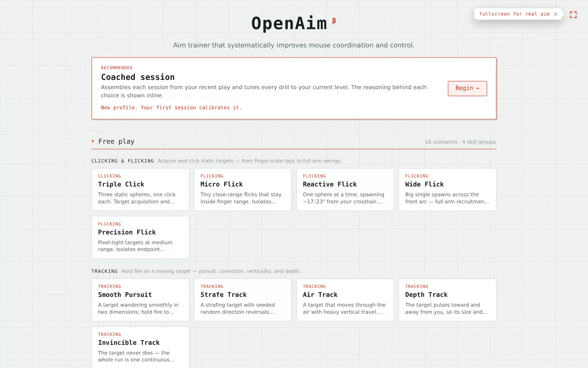Click the red beta symbol beside OpenAim
Screen dimensions: 588x368
334,21
